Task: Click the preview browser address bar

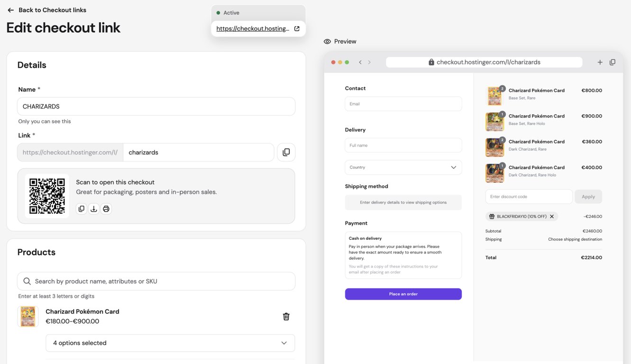Action: tap(484, 62)
